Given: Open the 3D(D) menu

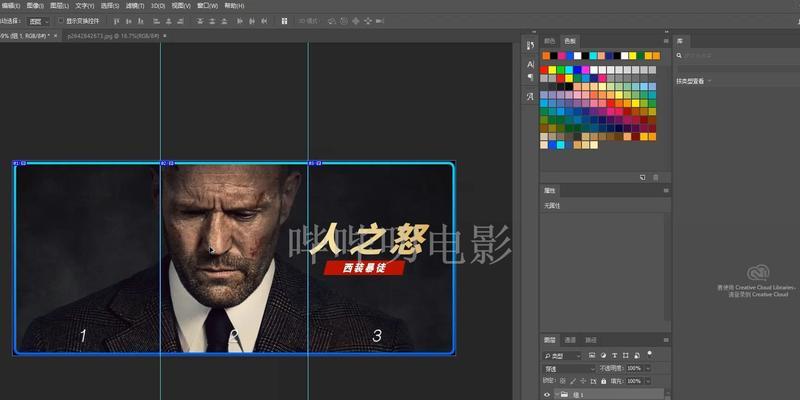Looking at the screenshot, I should pos(158,6).
